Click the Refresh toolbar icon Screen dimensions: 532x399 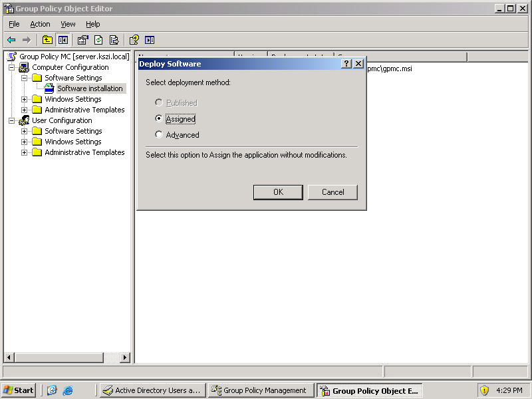pyautogui.click(x=98, y=40)
